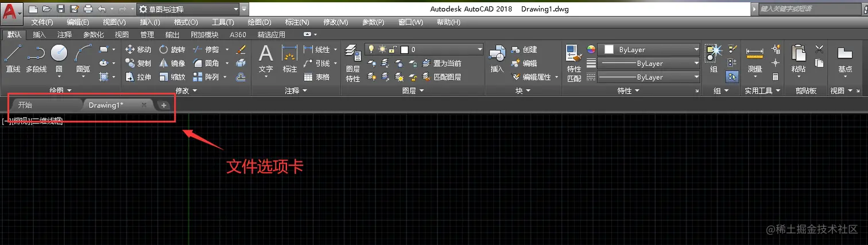Expand the Utilities (实用工具) panel

click(762, 91)
